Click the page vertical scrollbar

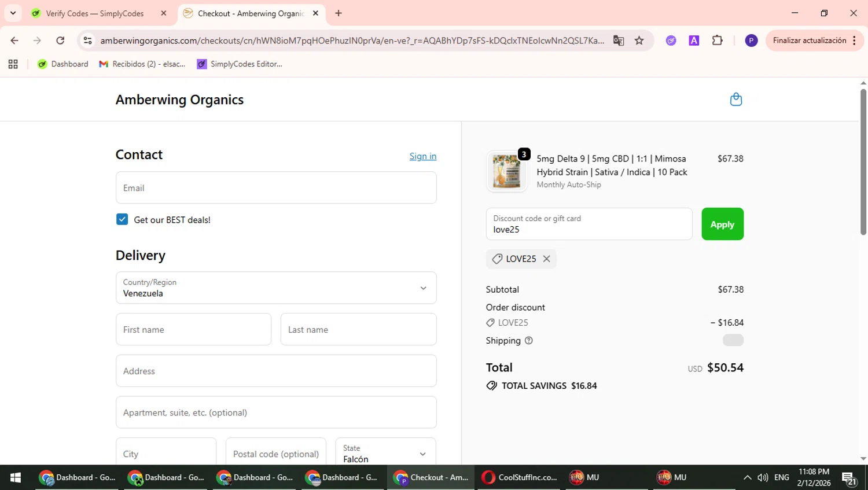(863, 162)
